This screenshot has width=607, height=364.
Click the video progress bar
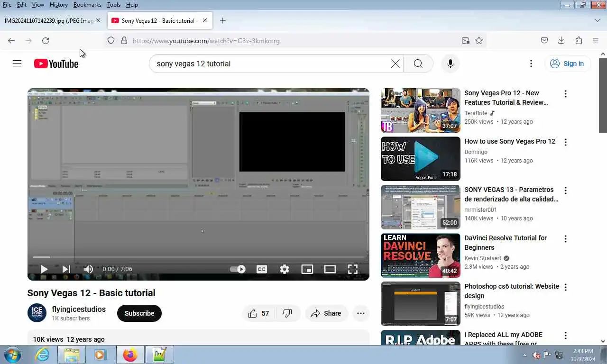[198, 257]
